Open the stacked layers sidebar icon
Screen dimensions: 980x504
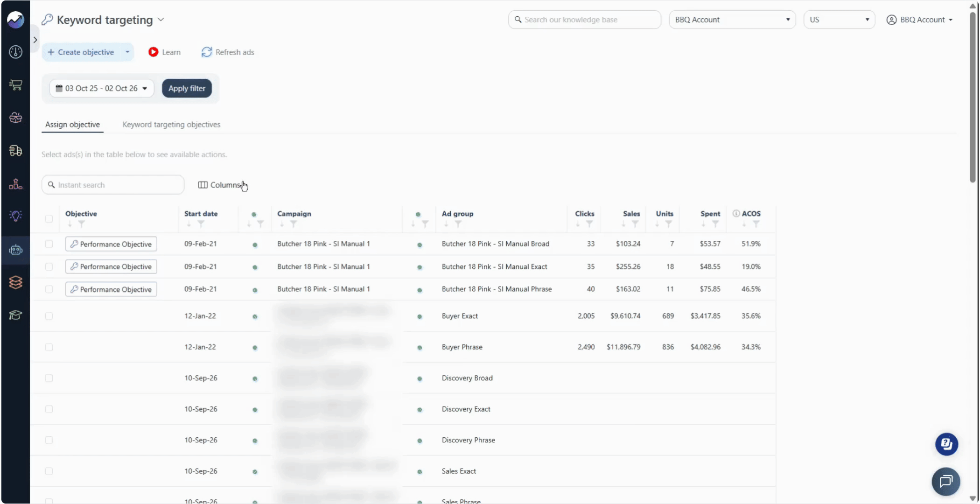click(15, 282)
